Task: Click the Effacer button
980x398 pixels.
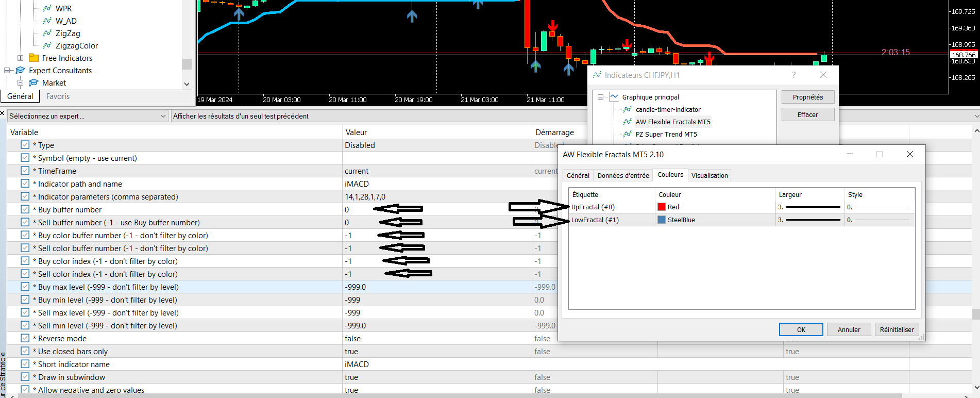Action: click(x=808, y=114)
